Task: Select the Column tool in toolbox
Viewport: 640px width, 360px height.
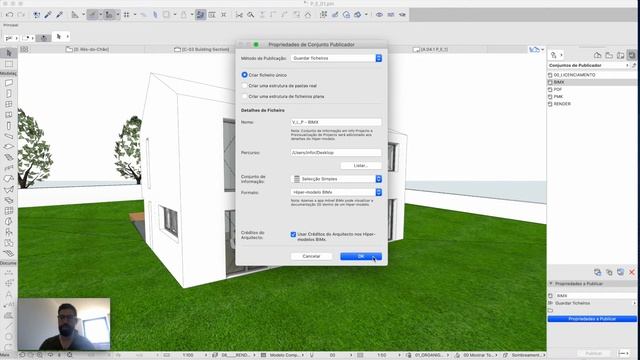Action: coord(9,126)
